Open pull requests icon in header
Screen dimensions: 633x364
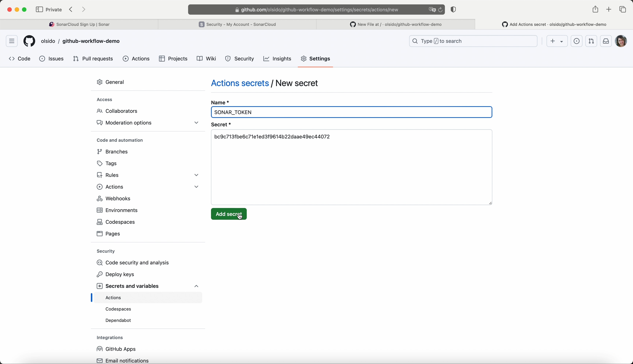point(591,41)
